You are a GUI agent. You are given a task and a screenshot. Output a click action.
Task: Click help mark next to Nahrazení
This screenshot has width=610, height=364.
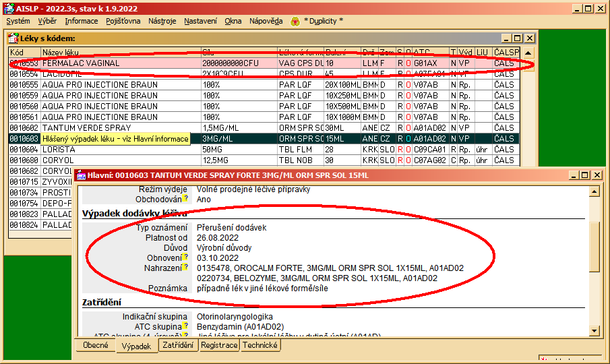[x=186, y=267]
